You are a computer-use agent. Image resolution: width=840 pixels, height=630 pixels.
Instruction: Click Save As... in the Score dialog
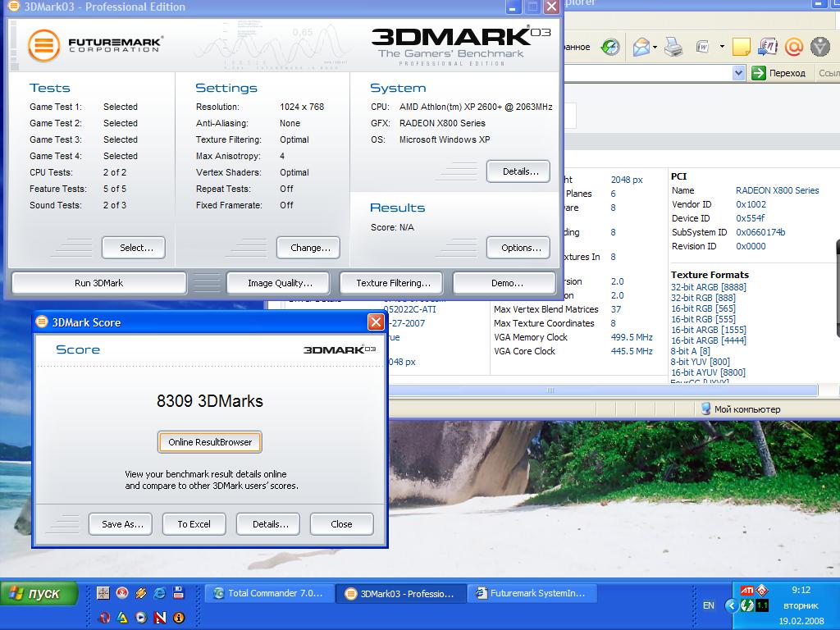121,524
